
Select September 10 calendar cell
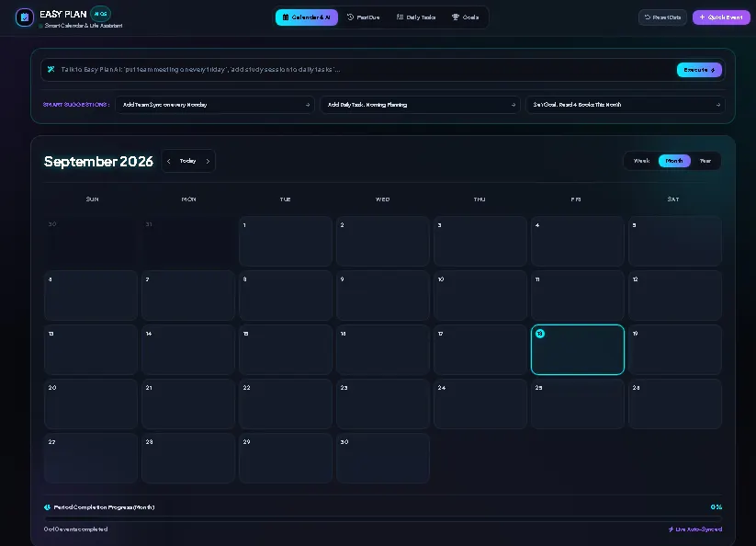[480, 296]
